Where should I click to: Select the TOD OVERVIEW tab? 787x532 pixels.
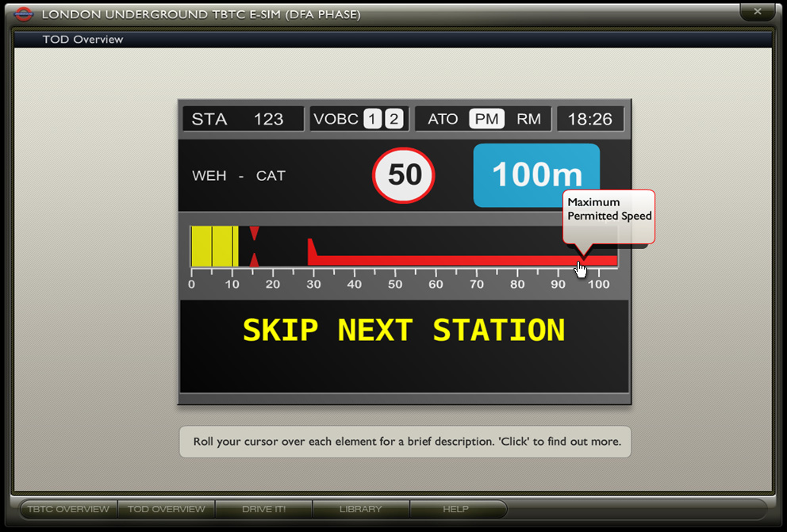(167, 509)
